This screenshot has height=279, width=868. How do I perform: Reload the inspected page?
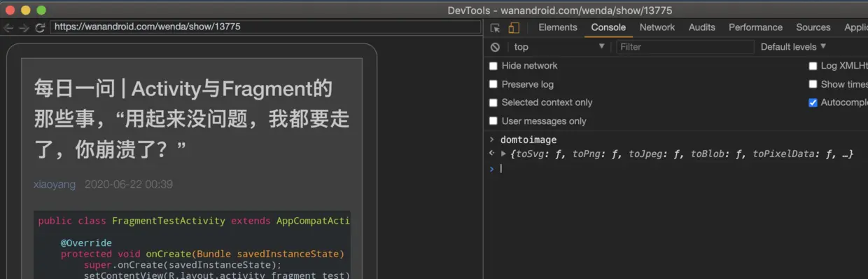point(40,27)
